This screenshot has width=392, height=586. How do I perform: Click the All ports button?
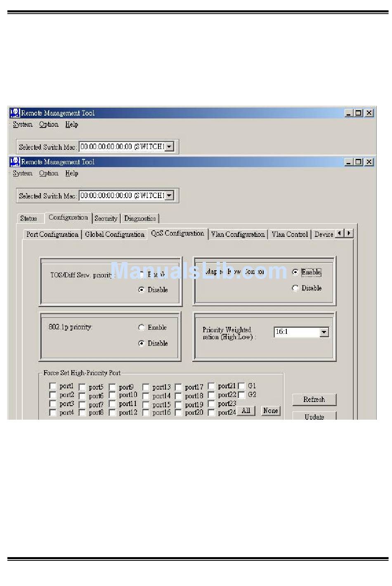(246, 411)
